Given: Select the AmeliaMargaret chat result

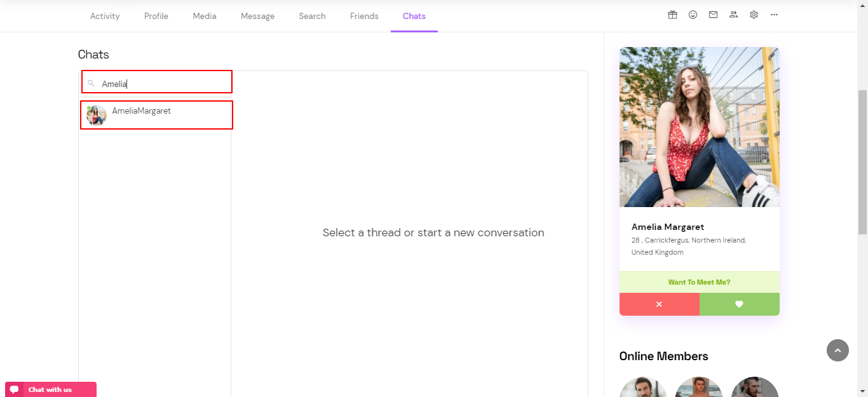Looking at the screenshot, I should pos(156,115).
